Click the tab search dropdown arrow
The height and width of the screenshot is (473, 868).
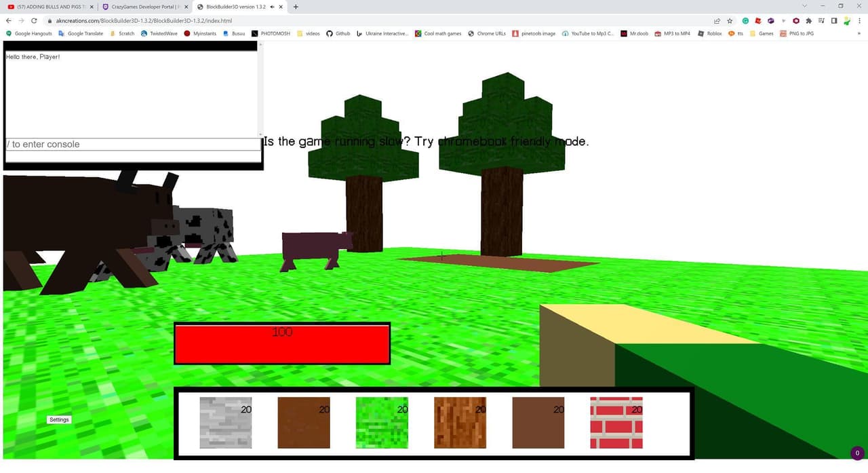(x=804, y=6)
